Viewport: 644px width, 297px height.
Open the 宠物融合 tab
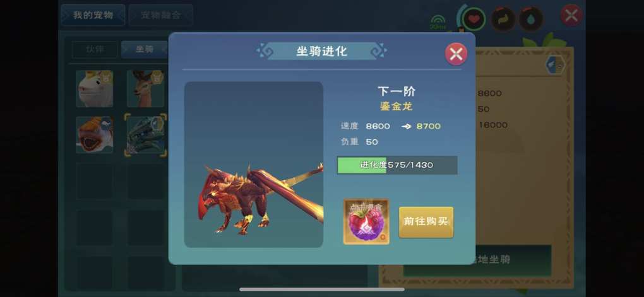pos(160,15)
